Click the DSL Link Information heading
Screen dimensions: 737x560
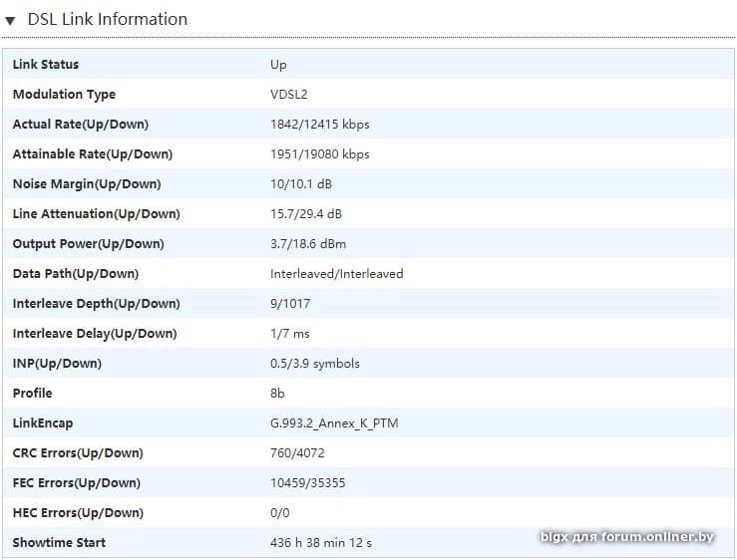tap(107, 19)
